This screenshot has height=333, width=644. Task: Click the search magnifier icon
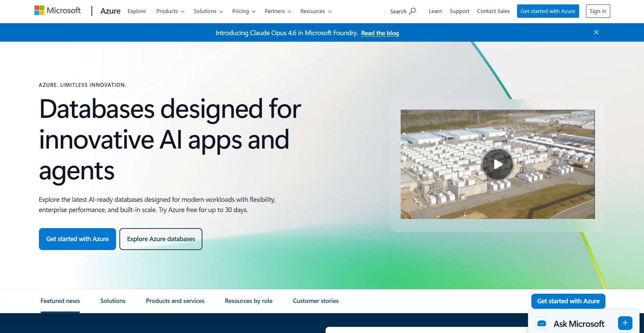point(413,11)
